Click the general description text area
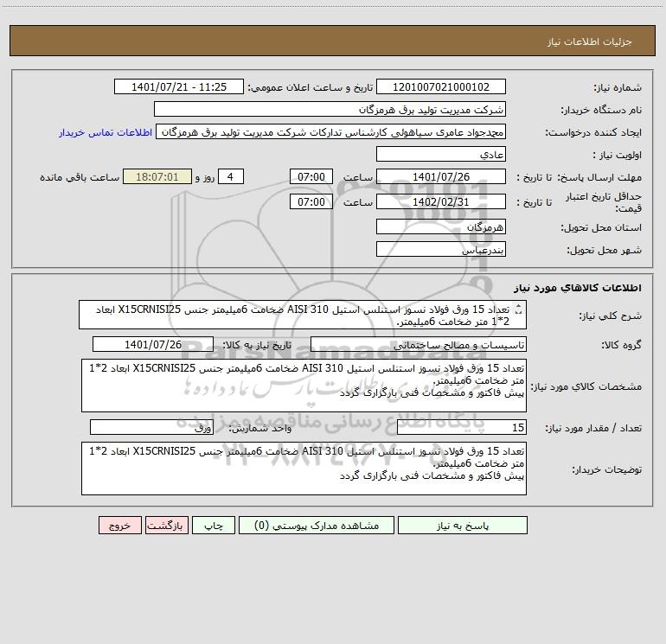The height and width of the screenshot is (644, 666). (x=303, y=315)
